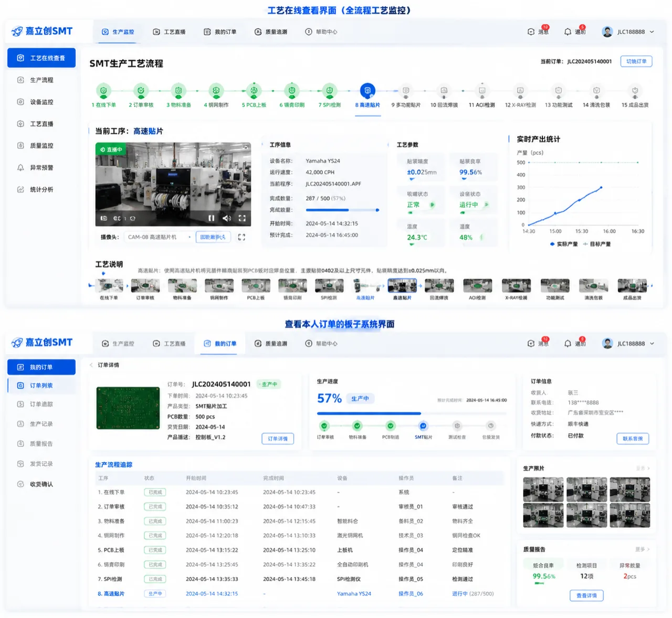Screen dimensions: 672x618
Task: Select process step 12 X-RAY检测 icon
Action: (520, 91)
